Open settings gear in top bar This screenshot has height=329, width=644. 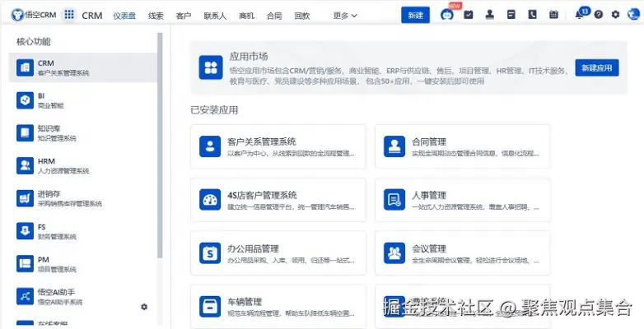click(x=615, y=15)
